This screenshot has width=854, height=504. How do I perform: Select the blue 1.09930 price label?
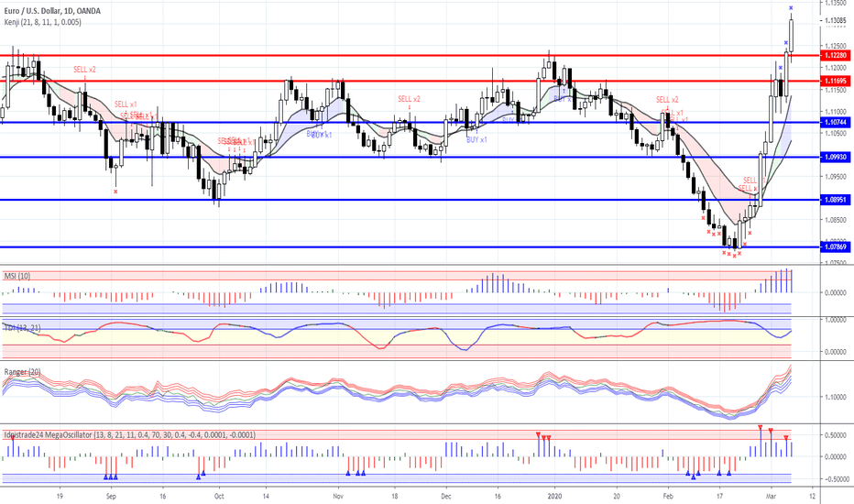[836, 157]
